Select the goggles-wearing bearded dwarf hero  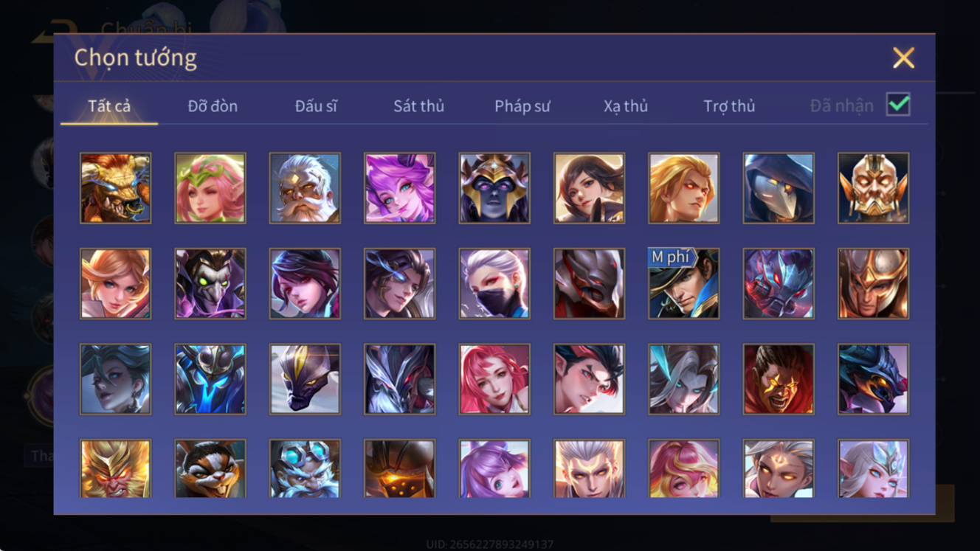[305, 468]
